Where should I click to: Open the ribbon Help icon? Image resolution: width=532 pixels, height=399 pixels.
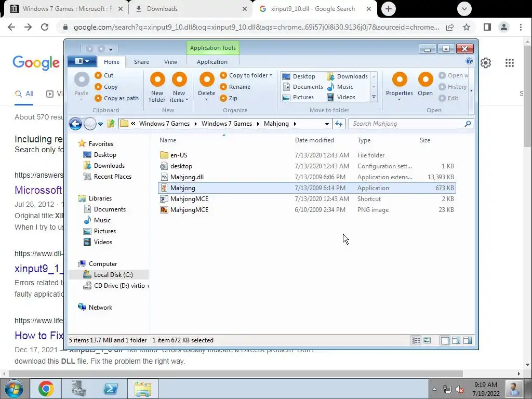(x=469, y=61)
